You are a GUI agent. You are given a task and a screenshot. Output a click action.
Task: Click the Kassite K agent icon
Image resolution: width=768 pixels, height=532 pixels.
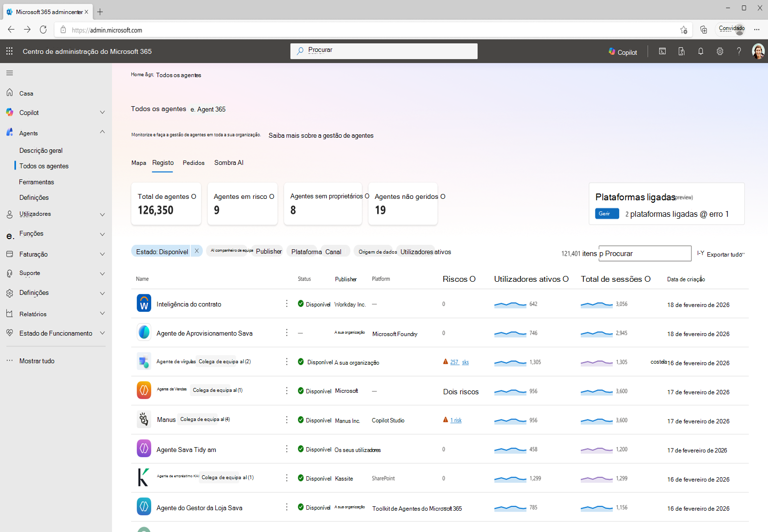click(x=144, y=478)
